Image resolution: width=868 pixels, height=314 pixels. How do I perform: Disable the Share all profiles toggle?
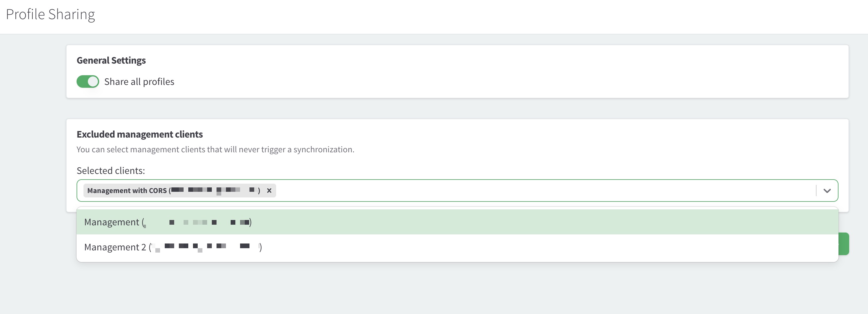coord(88,81)
